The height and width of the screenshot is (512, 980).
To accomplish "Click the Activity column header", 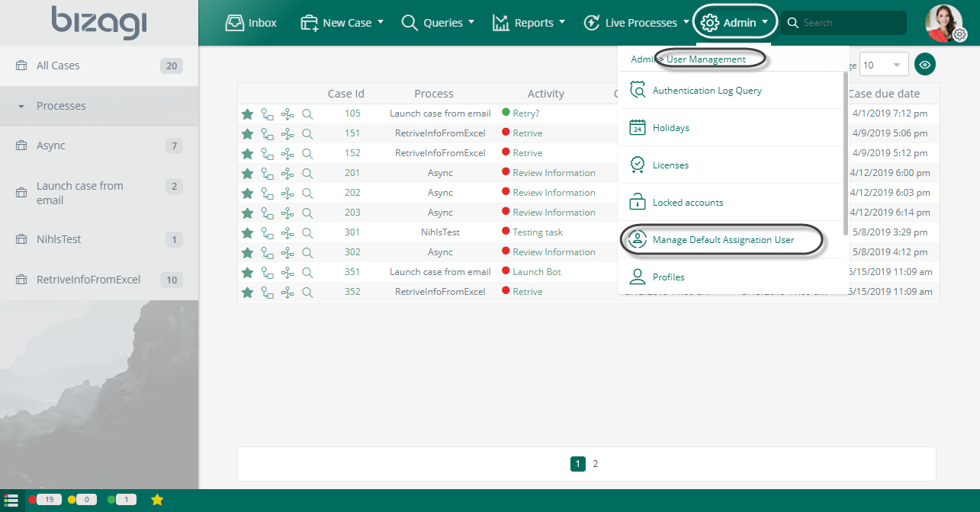I will [546, 94].
